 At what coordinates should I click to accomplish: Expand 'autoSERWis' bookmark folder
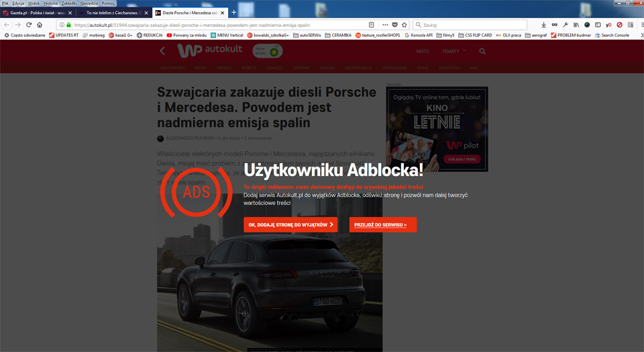[x=307, y=36]
